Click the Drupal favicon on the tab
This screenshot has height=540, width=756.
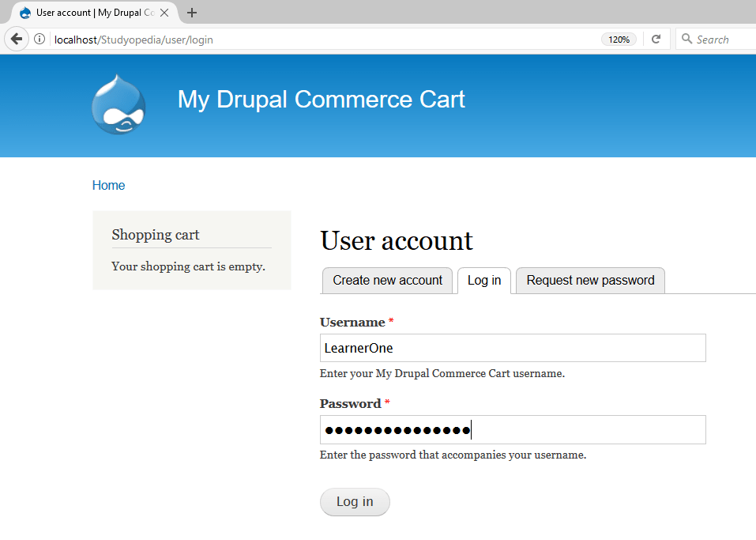click(x=25, y=13)
